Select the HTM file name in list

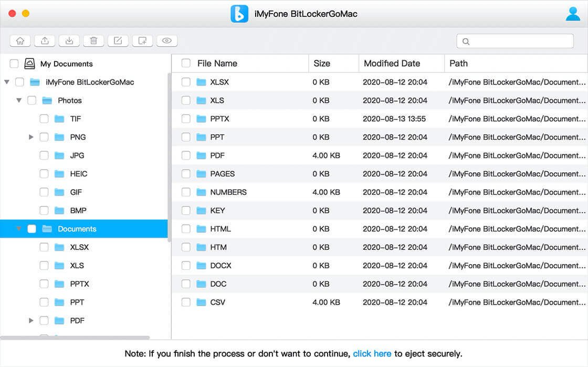point(218,247)
